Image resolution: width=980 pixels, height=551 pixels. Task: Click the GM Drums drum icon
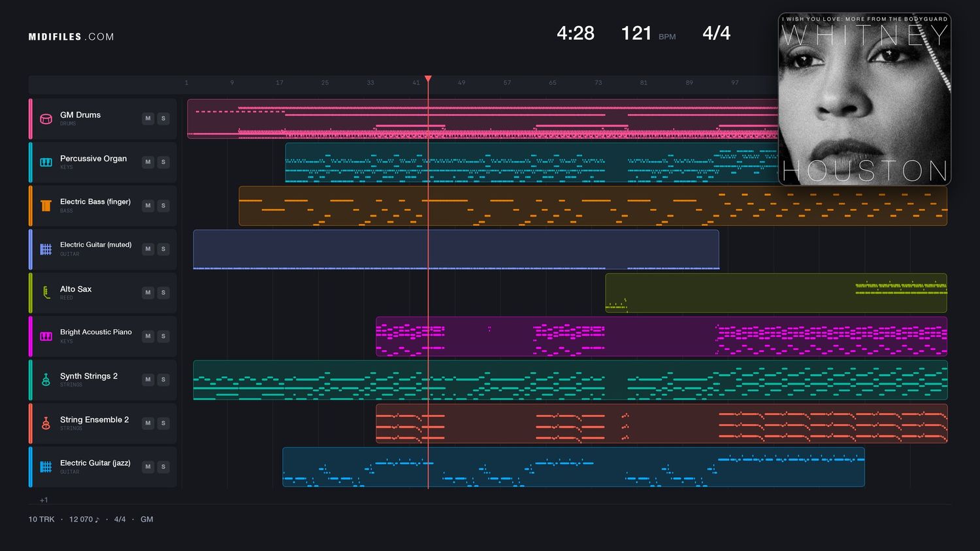pos(46,119)
